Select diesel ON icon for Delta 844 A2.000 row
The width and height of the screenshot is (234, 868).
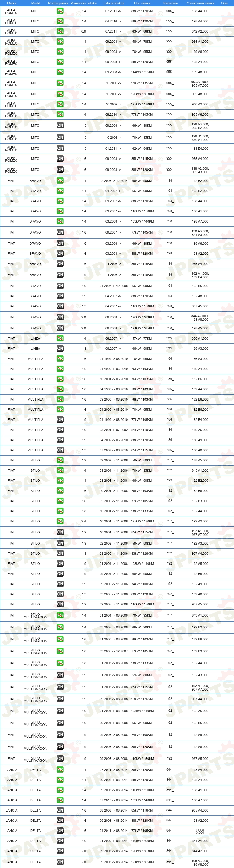[60, 851]
